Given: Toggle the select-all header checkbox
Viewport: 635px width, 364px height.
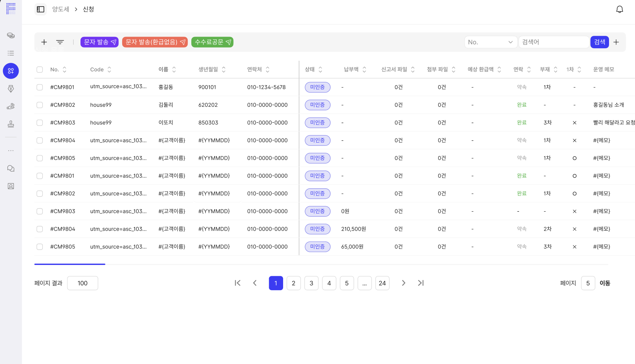Looking at the screenshot, I should point(40,69).
